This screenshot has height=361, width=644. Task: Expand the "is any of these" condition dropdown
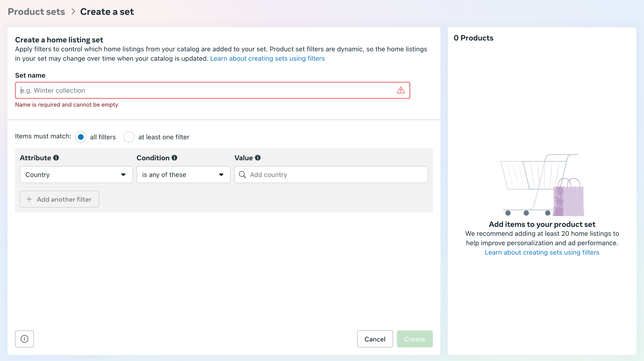[x=183, y=175]
